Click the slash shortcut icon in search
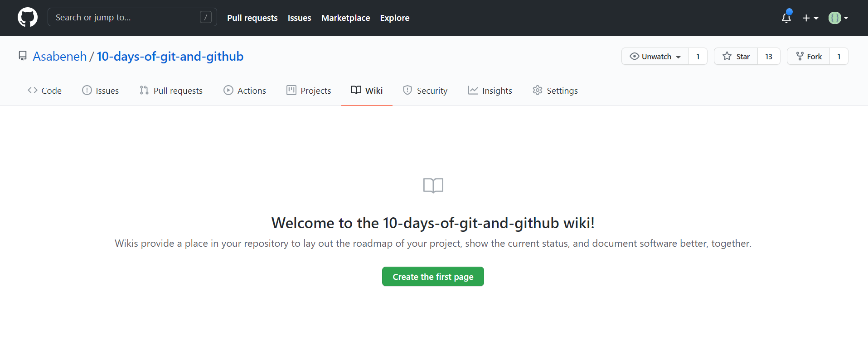This screenshot has width=868, height=364. 205,18
